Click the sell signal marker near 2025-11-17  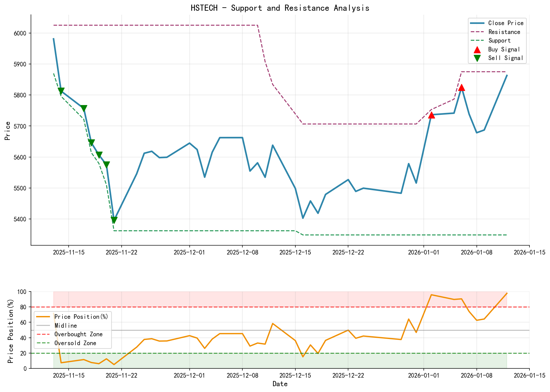[84, 107]
